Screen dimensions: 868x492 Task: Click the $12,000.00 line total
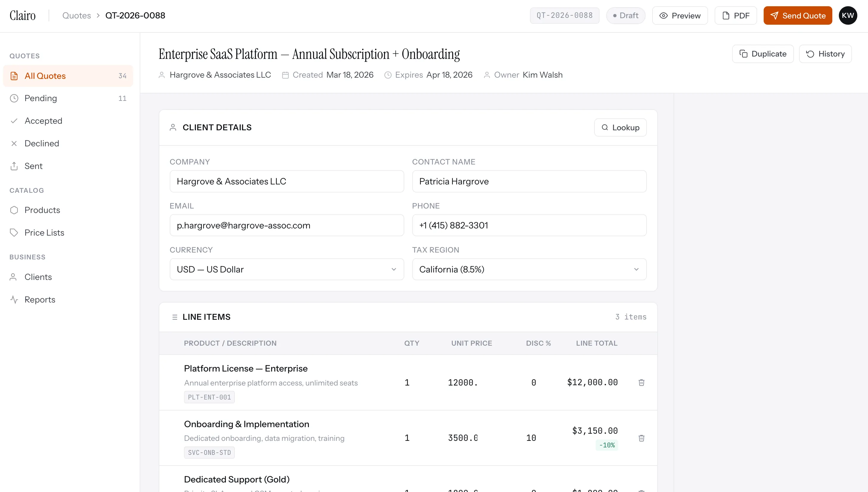[x=592, y=383]
